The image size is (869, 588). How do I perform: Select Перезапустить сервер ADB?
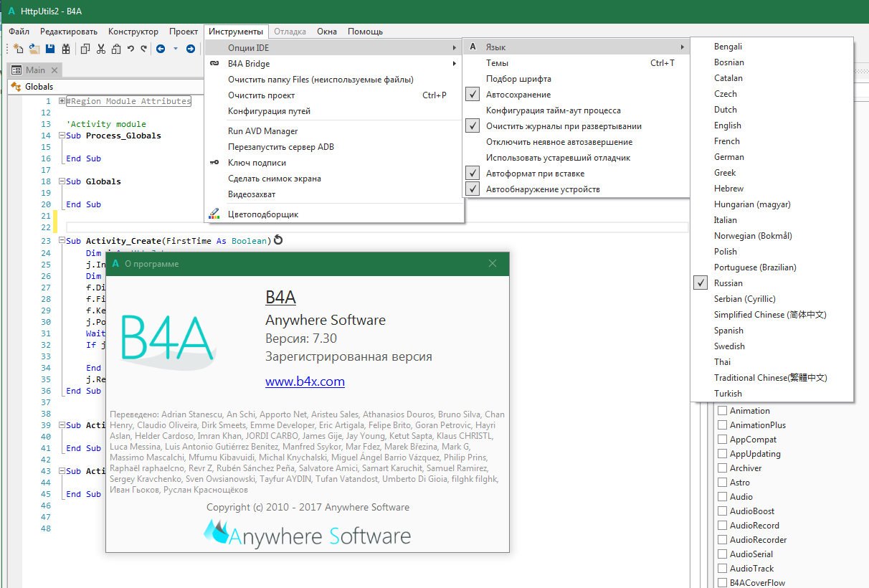[x=334, y=147]
